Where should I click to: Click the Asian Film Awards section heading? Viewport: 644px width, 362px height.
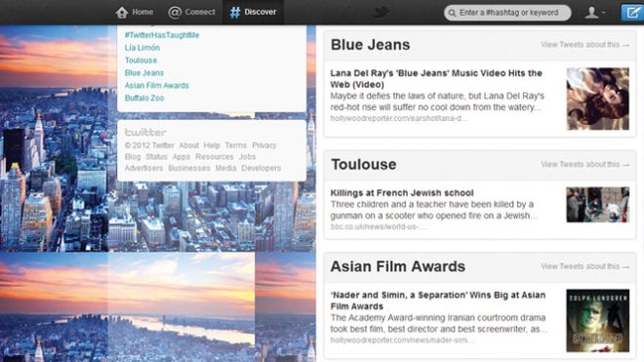point(397,266)
